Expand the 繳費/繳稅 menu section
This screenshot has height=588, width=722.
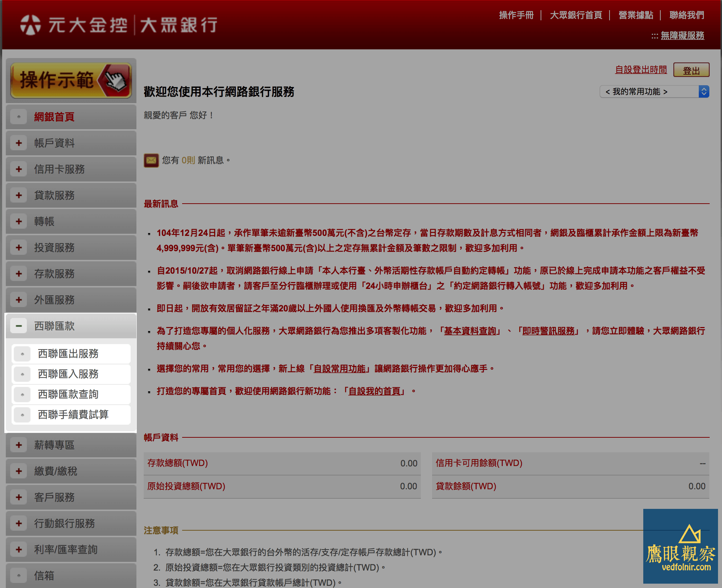point(71,471)
